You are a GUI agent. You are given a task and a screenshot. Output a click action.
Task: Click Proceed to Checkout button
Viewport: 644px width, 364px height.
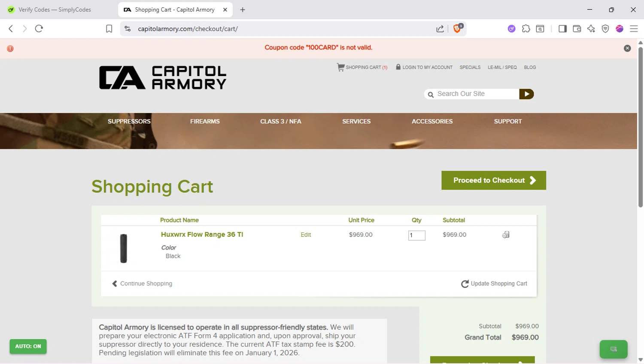pos(494,180)
